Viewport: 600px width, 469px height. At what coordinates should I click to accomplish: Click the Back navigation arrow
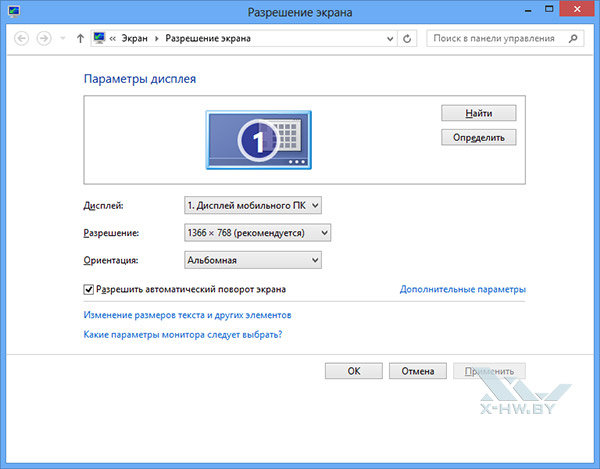(x=20, y=39)
